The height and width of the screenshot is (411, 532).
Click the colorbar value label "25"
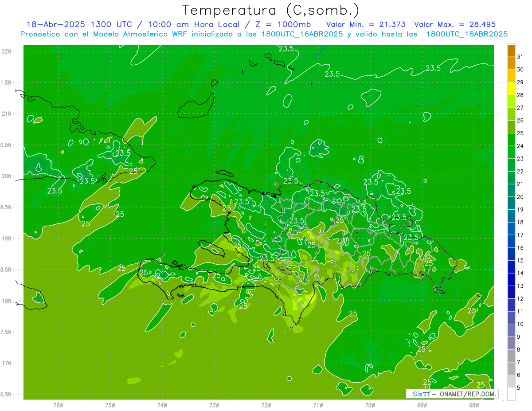pyautogui.click(x=520, y=133)
